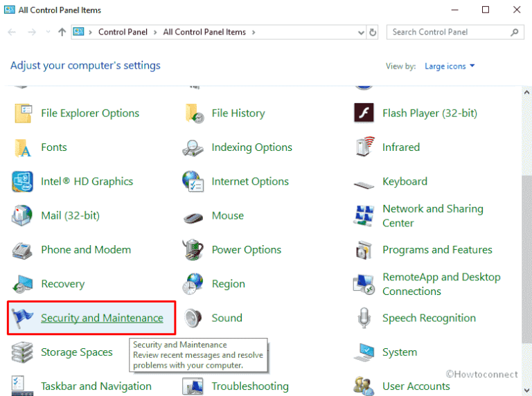
Task: Click the Control Panel address bar icon
Action: pyautogui.click(x=78, y=32)
